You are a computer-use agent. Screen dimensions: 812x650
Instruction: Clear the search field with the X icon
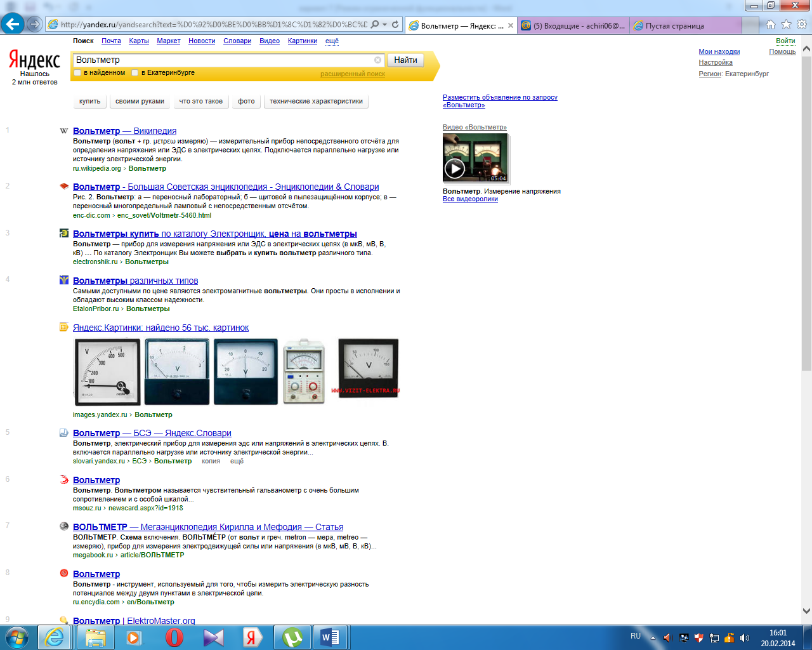pos(378,60)
